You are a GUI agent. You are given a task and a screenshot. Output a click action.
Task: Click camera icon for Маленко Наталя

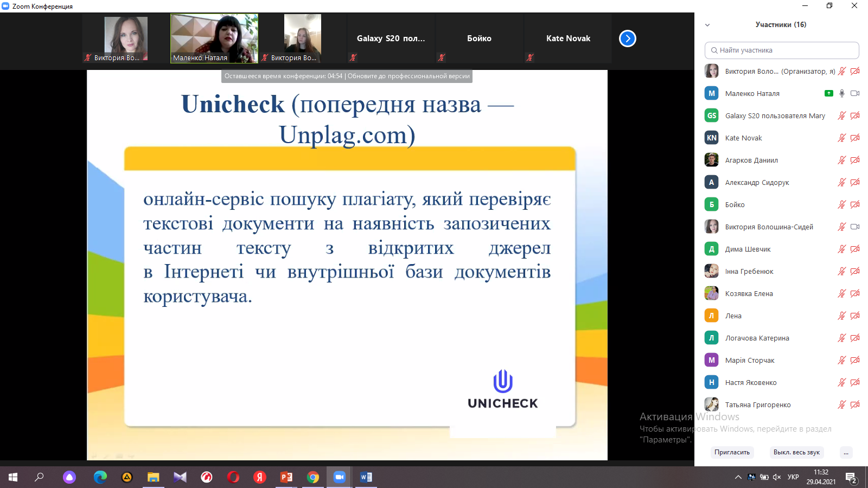[855, 93]
